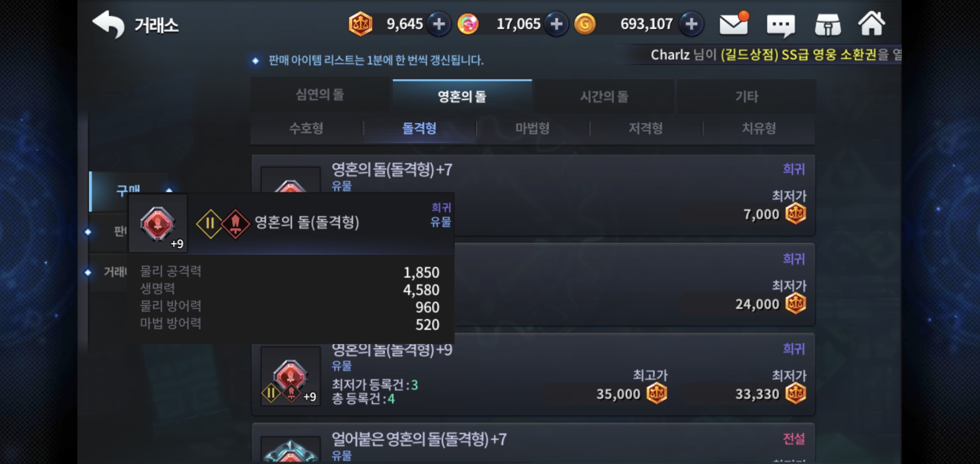Select the 치유형 sub-category
The height and width of the screenshot is (464, 980).
point(759,128)
